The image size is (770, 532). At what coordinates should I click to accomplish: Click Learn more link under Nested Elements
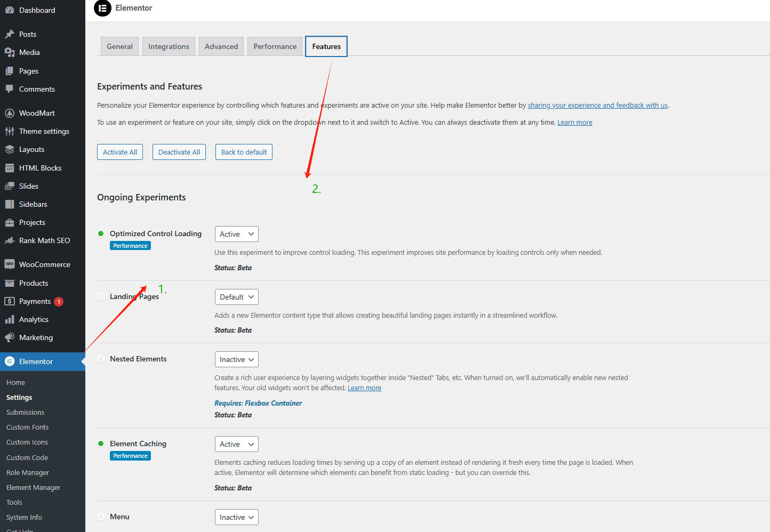[365, 388]
